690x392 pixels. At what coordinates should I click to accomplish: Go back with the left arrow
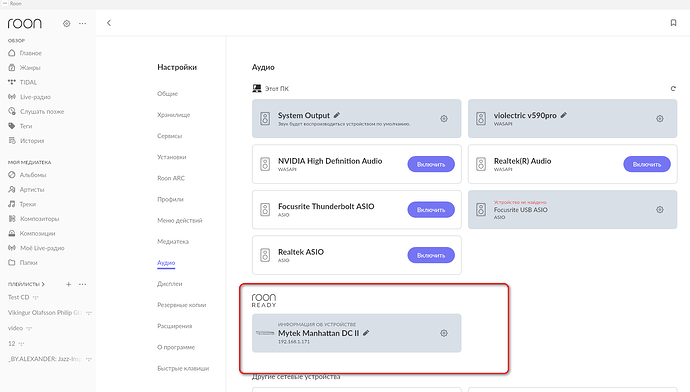click(109, 23)
